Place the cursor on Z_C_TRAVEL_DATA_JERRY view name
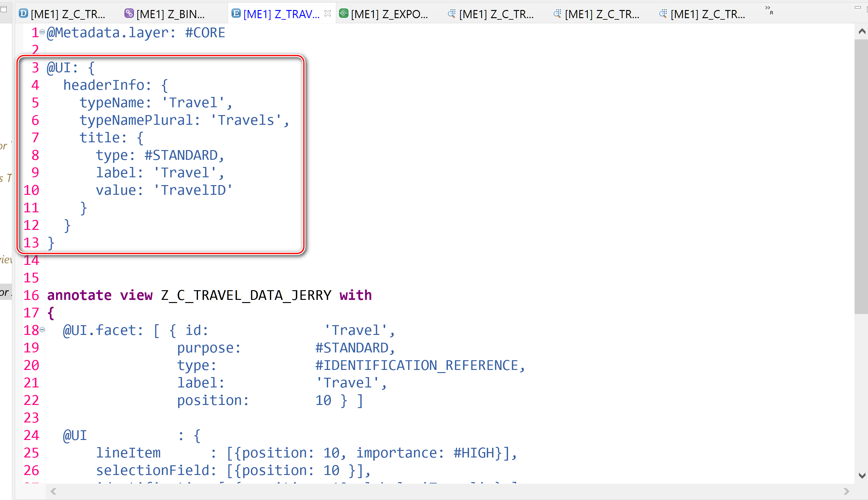 click(246, 295)
